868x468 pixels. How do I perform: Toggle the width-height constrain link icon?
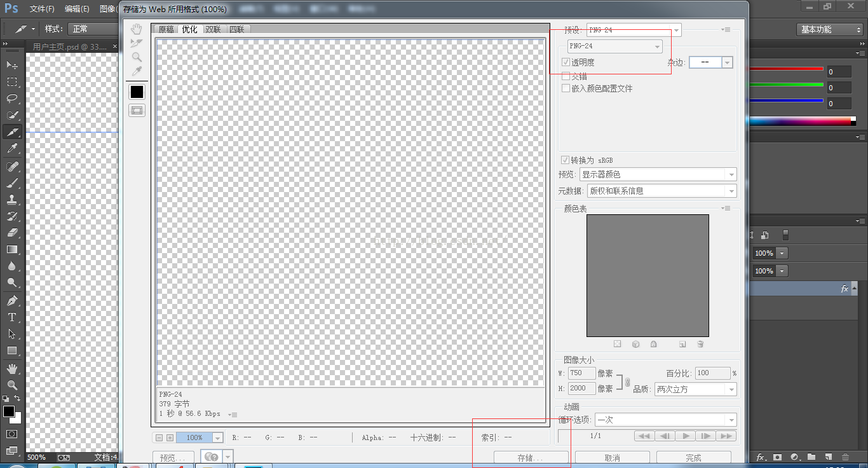pos(628,382)
